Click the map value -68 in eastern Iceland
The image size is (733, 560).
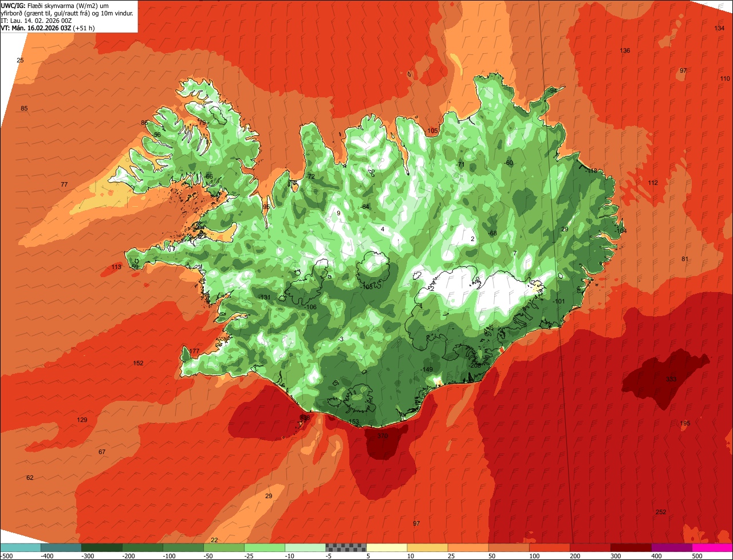point(492,233)
